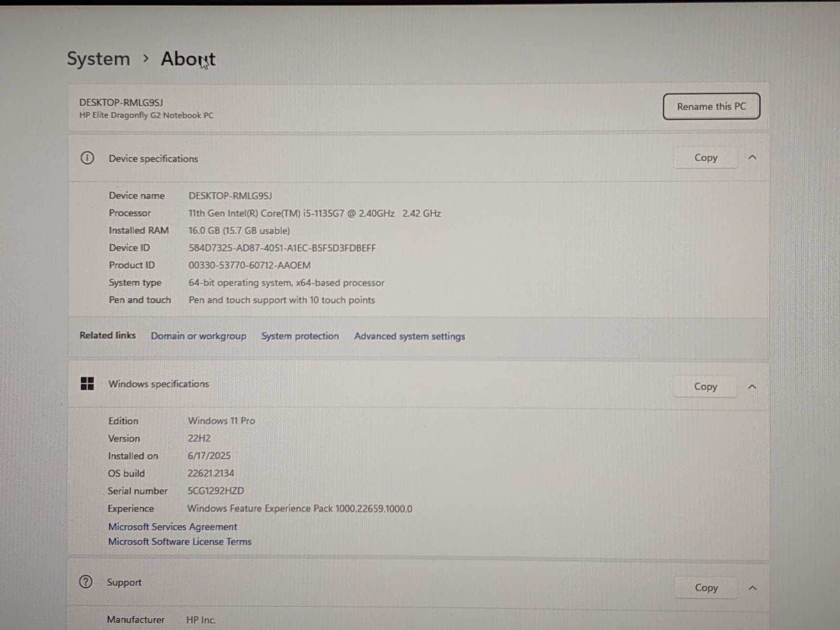
Task: Click the Windows logo icon beside Windows specifications
Action: click(87, 384)
